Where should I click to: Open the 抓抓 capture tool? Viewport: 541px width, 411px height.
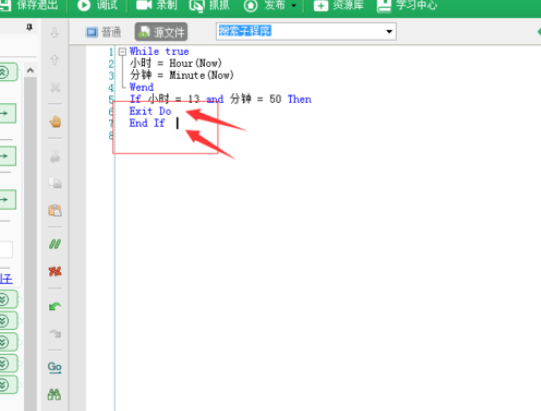(x=209, y=5)
